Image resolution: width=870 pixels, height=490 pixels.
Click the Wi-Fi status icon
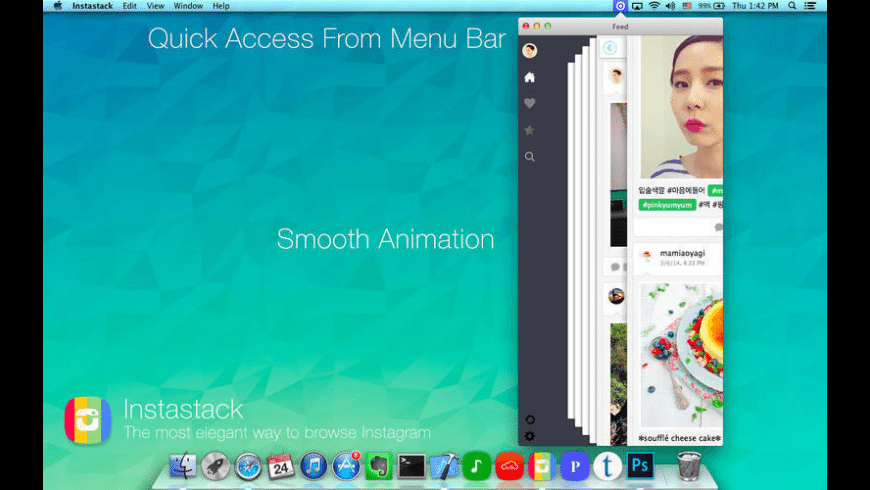pos(654,6)
